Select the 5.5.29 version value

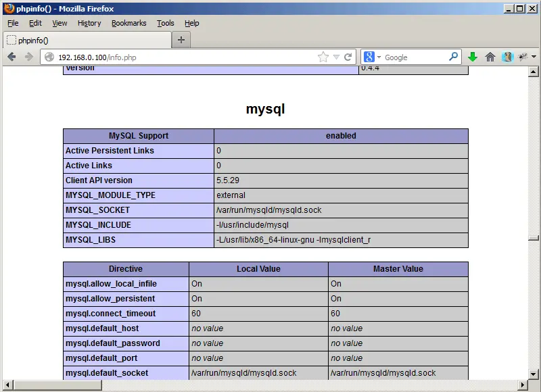pos(228,180)
